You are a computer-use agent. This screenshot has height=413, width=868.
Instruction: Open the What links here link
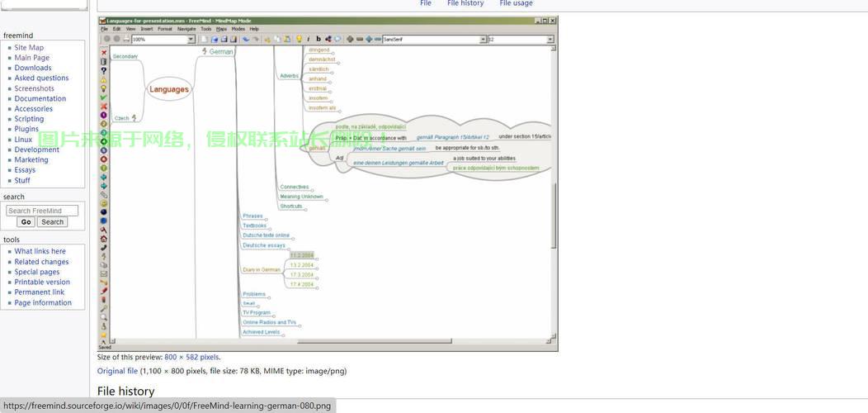(40, 251)
